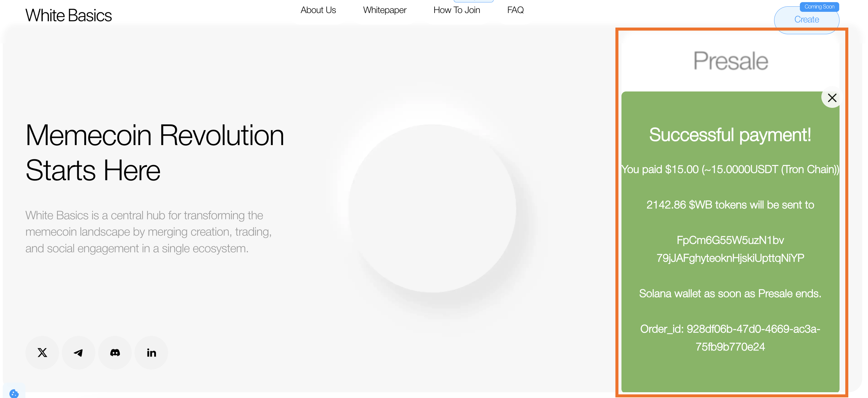The image size is (868, 398).
Task: Open the Whitepaper page
Action: 384,10
